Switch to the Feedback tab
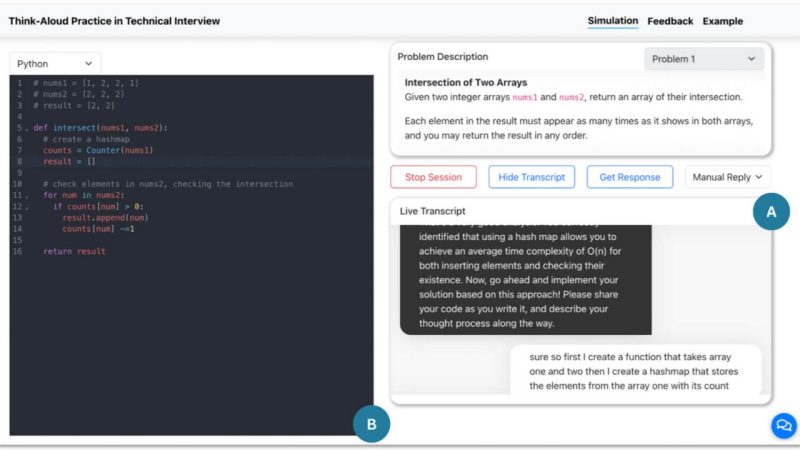800x450 pixels. click(x=670, y=21)
